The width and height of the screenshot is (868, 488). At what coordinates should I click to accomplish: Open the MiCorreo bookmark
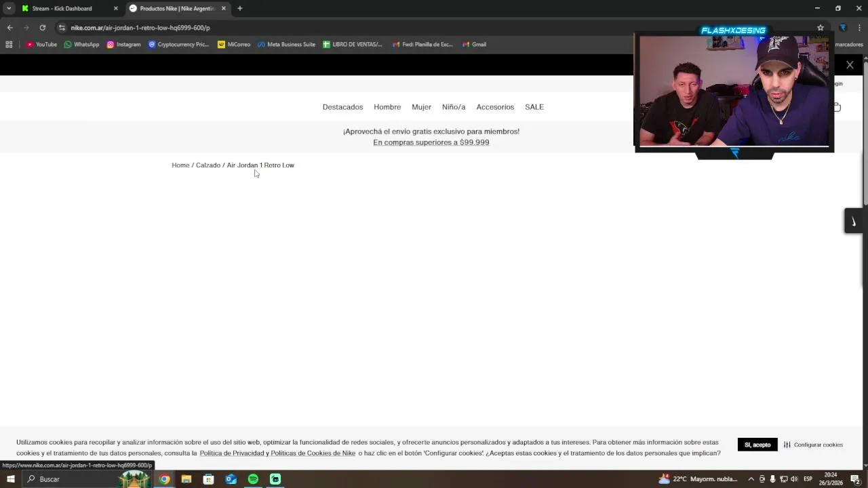click(234, 45)
